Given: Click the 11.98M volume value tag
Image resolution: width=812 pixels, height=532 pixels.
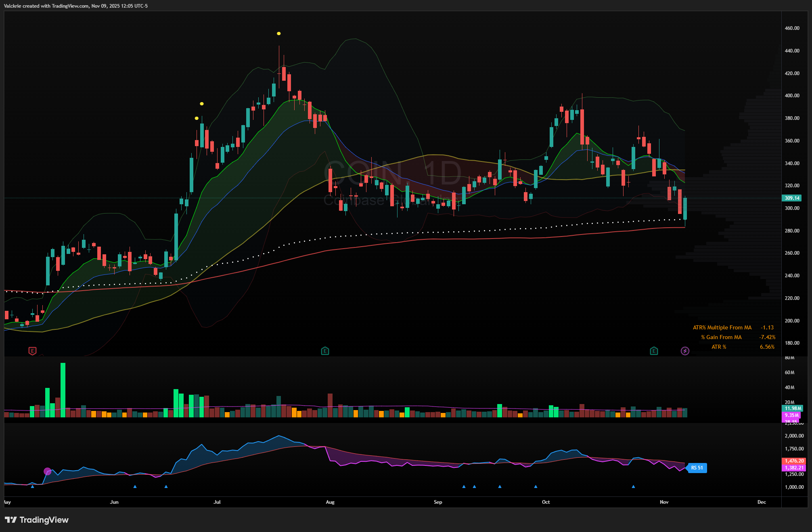Looking at the screenshot, I should (x=793, y=408).
